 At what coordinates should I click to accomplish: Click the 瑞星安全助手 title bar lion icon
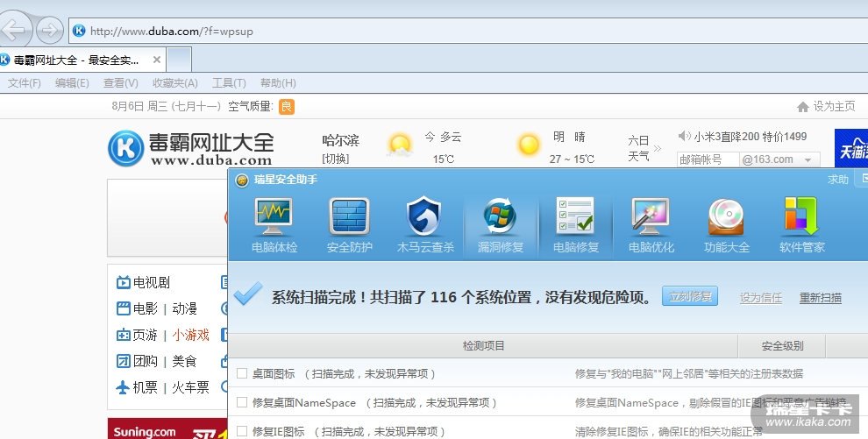coord(241,181)
